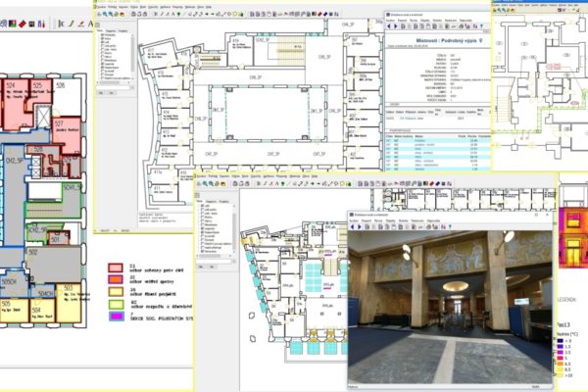Select the green line drawing tool

click(71, 24)
